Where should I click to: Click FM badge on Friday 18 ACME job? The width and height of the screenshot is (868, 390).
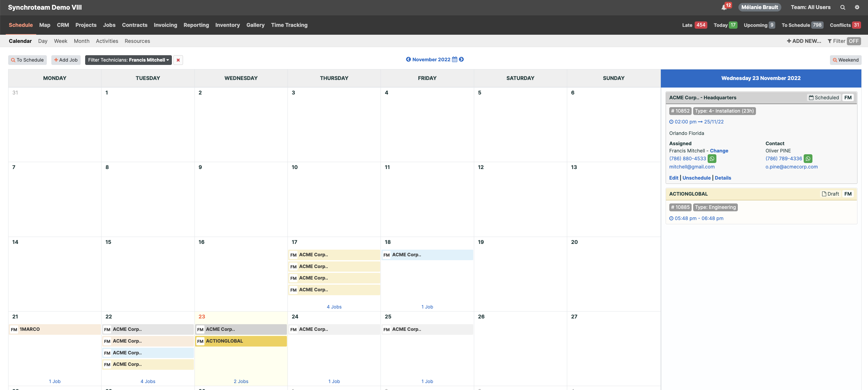pyautogui.click(x=387, y=255)
